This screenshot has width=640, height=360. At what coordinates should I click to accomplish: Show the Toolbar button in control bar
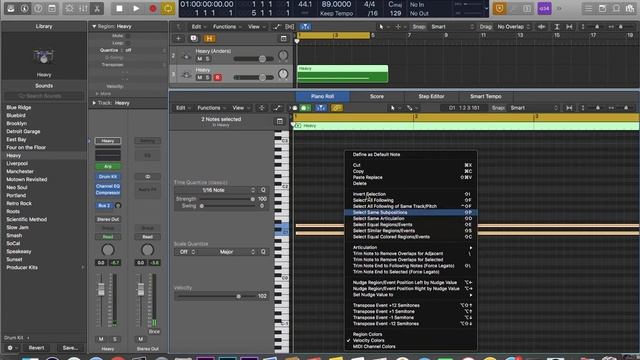pos(52,8)
